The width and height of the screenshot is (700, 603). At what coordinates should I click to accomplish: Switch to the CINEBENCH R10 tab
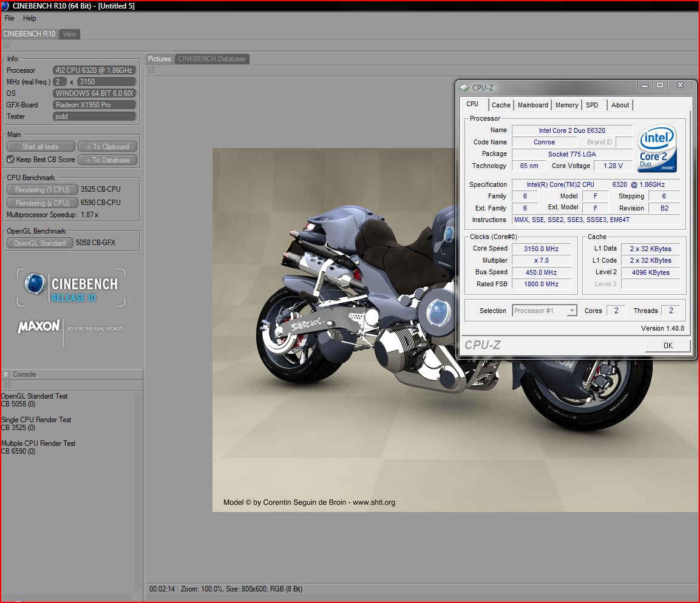tap(30, 34)
